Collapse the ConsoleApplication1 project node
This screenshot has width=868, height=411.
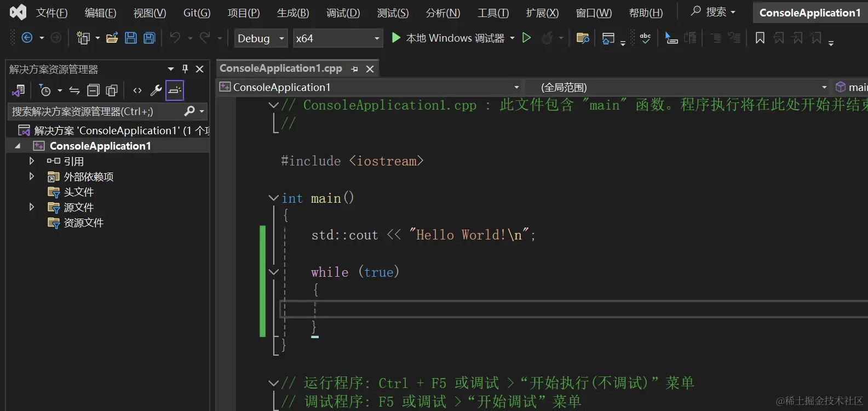pyautogui.click(x=18, y=146)
